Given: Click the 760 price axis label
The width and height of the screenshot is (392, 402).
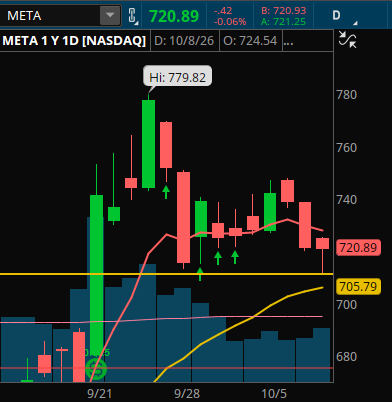Looking at the screenshot, I should pyautogui.click(x=346, y=147).
